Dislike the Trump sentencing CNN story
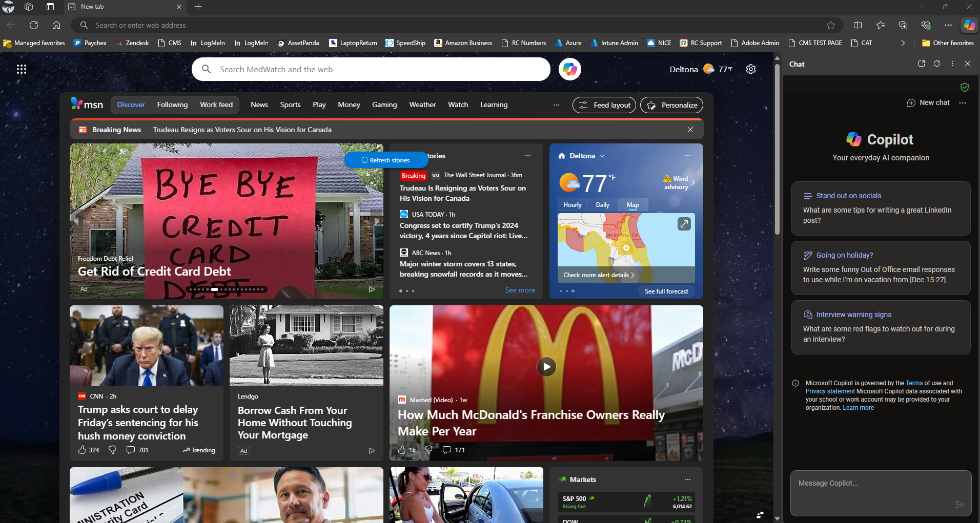 [x=112, y=450]
